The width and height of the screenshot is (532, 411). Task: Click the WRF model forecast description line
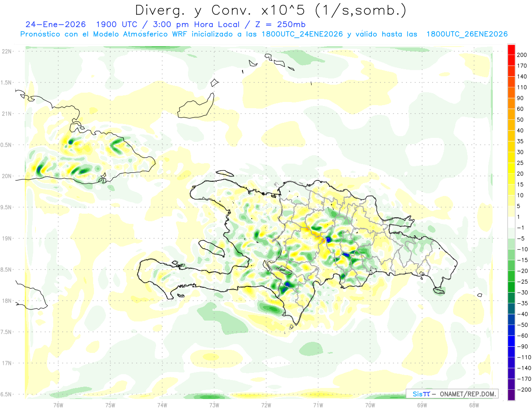coord(263,34)
